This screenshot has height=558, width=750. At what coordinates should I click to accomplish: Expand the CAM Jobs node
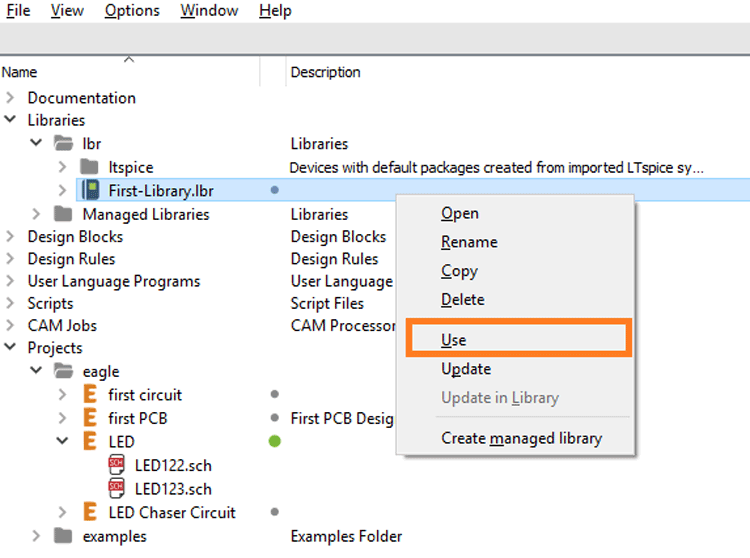[10, 325]
